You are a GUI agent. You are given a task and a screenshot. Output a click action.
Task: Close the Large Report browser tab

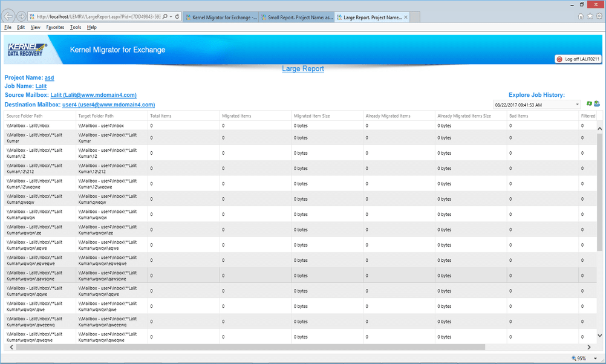406,18
